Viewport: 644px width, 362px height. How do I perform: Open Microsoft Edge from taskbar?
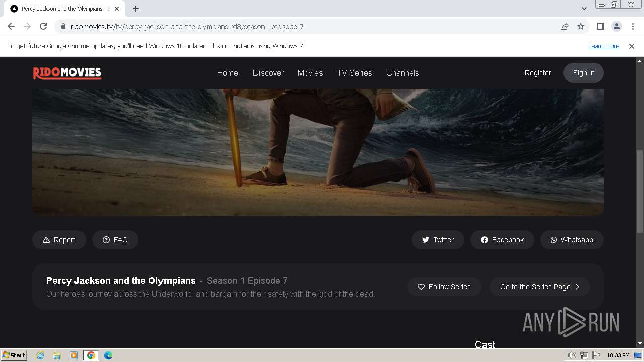108,355
